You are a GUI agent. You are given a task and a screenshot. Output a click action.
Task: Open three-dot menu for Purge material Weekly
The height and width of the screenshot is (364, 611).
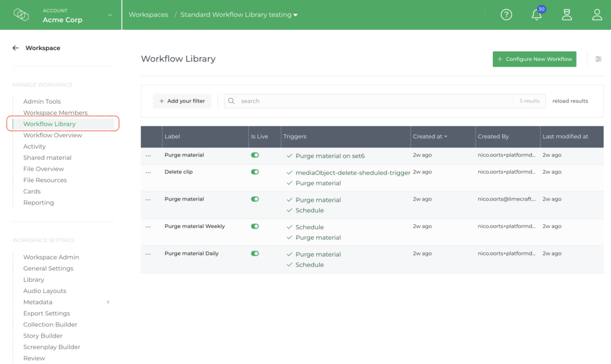pyautogui.click(x=148, y=227)
